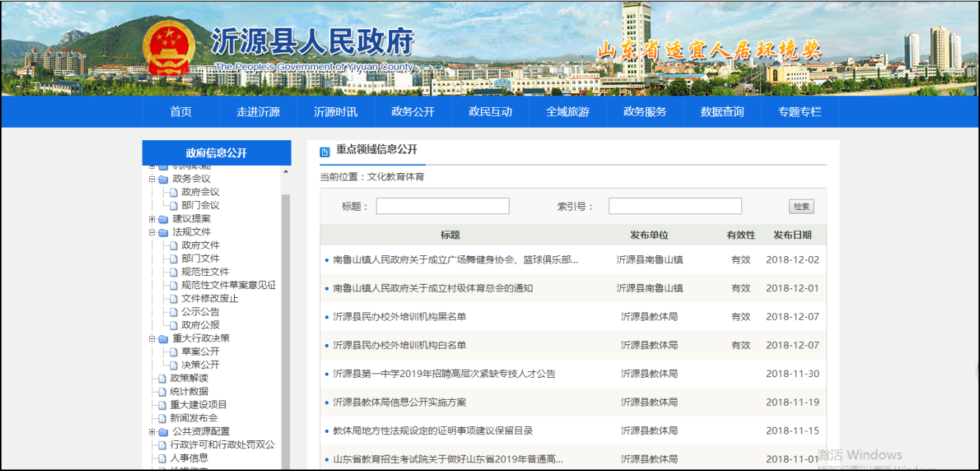Click the folder icon next to 政务会议
The width and height of the screenshot is (980, 471).
[x=163, y=179]
